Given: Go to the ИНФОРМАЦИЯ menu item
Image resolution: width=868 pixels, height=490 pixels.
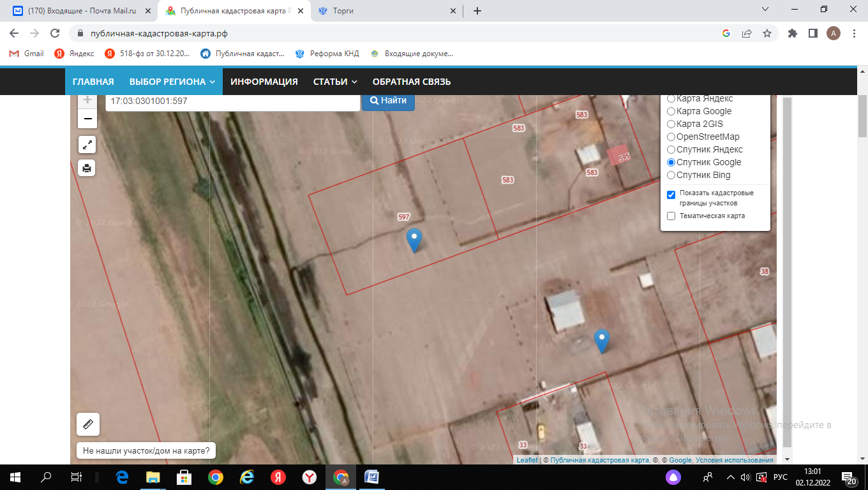Looking at the screenshot, I should [x=264, y=82].
